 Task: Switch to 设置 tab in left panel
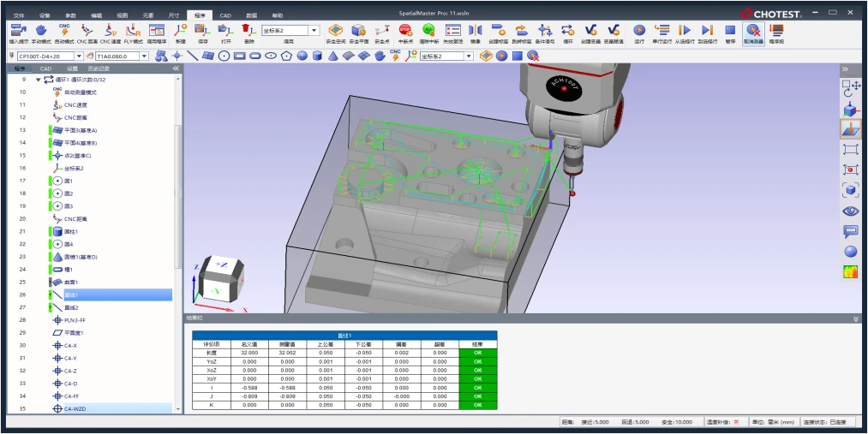pyautogui.click(x=73, y=68)
